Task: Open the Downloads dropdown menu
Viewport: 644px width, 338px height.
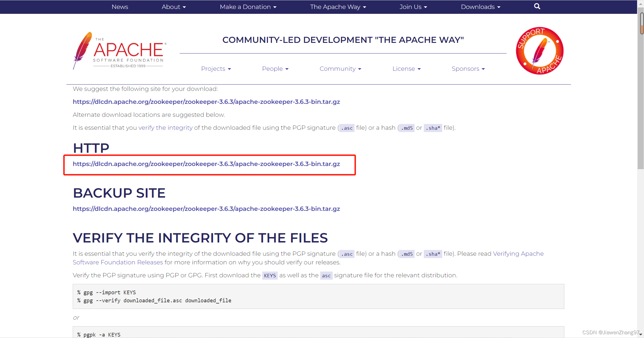Action: coord(481,7)
